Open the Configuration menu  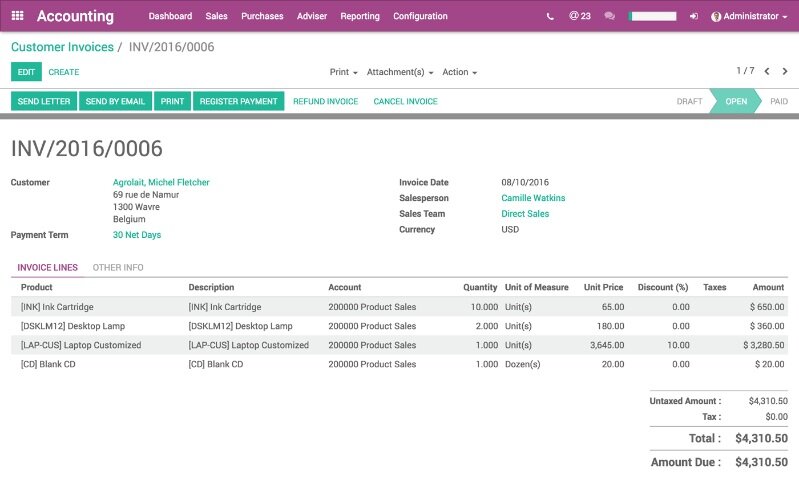click(x=420, y=16)
